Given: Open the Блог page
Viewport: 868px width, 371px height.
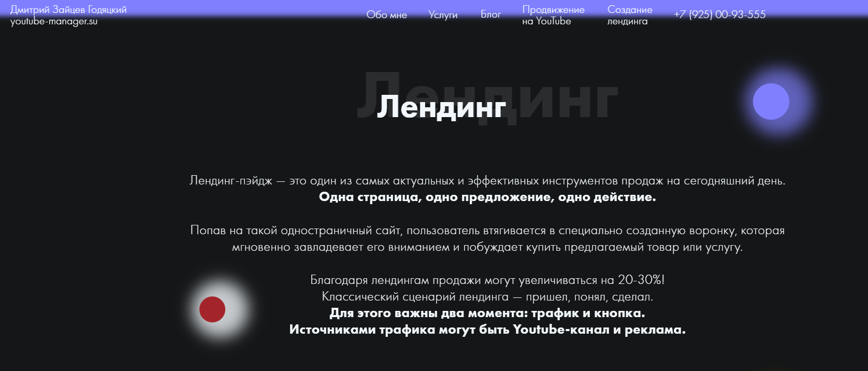Looking at the screenshot, I should click(490, 15).
